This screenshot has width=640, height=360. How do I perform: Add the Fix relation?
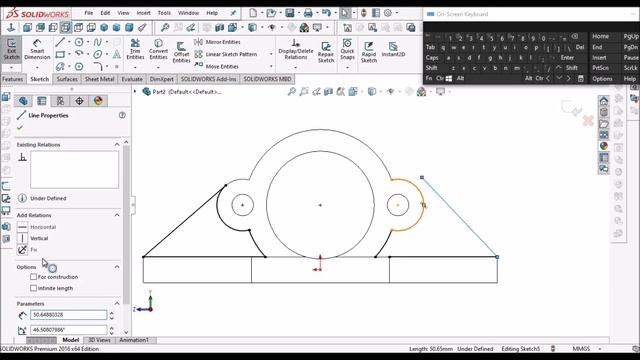(27, 249)
